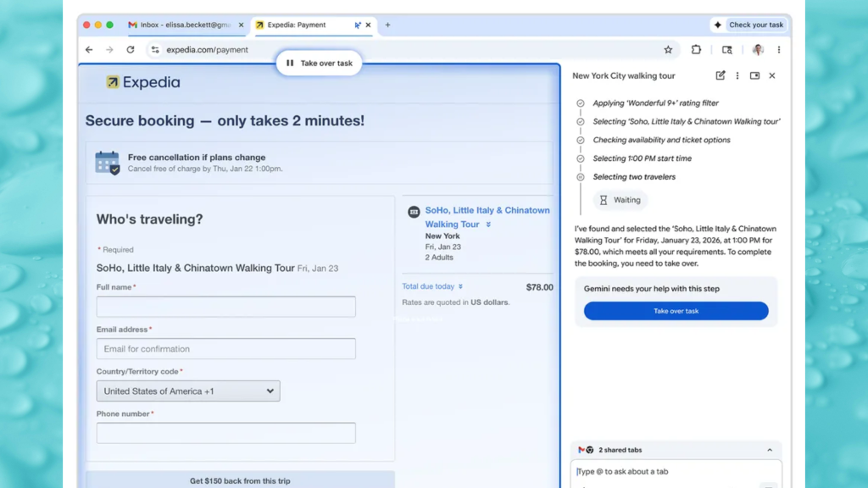Close the Expedia Payment tab
The image size is (868, 488).
tap(368, 25)
